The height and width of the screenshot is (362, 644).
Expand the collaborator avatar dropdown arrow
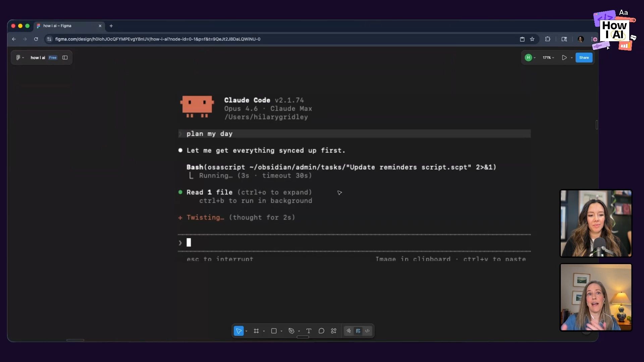click(x=535, y=58)
